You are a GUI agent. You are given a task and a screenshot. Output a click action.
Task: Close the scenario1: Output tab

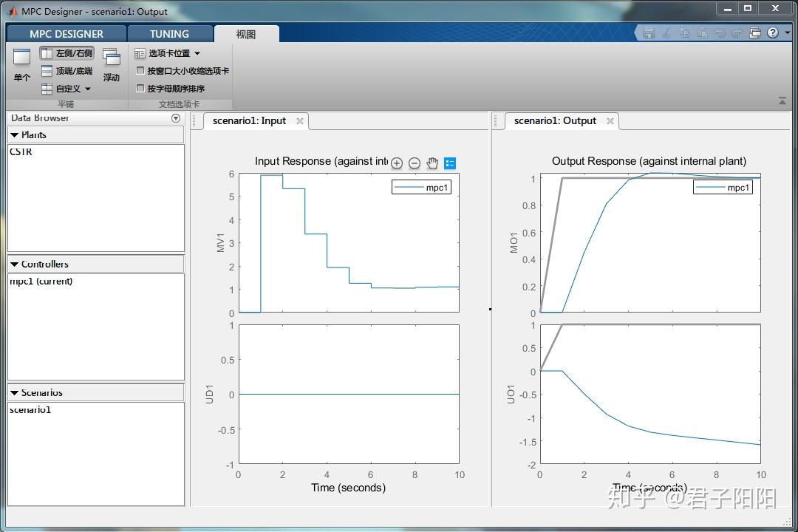coord(610,121)
